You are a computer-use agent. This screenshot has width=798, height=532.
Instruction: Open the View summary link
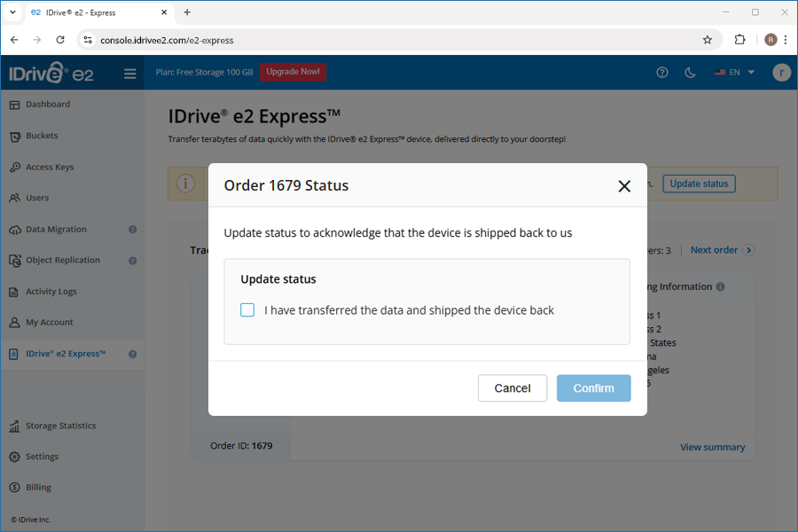coord(713,447)
